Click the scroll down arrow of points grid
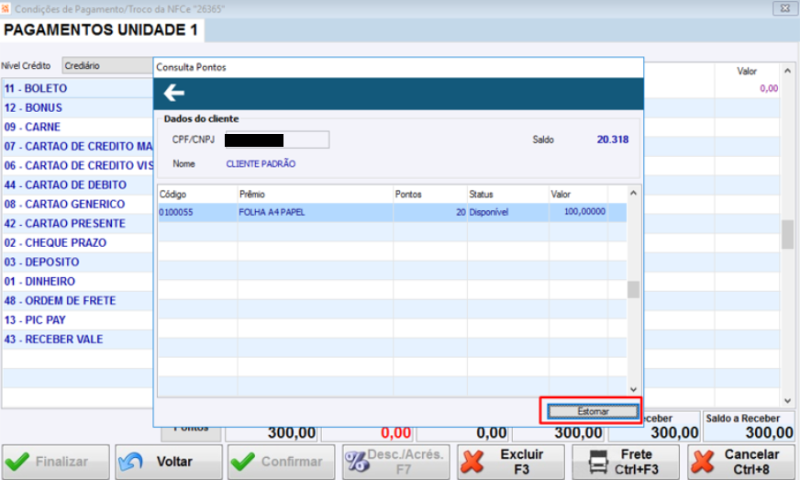Screen dimensions: 800x480 point(633,389)
